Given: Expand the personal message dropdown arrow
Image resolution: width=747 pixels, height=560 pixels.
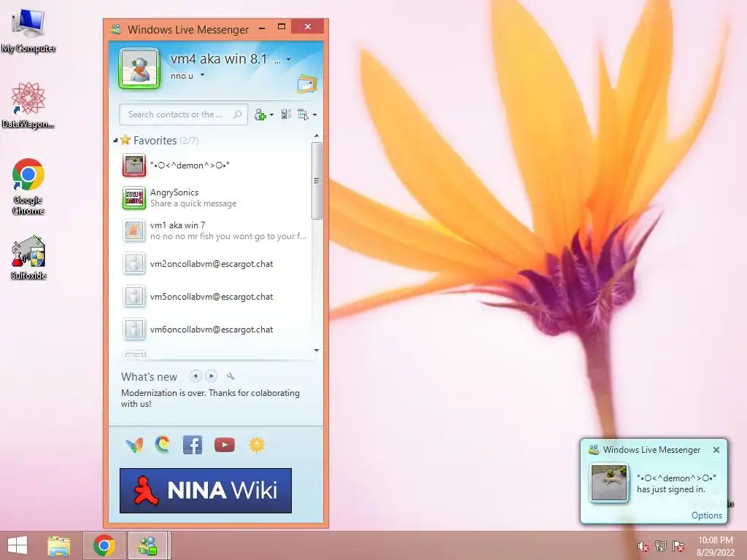Looking at the screenshot, I should point(202,75).
